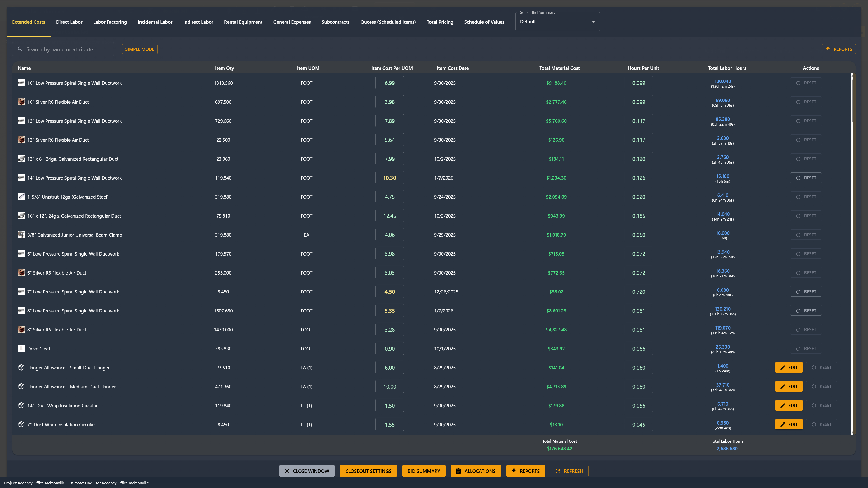Select the Total Pricing tab

point(440,22)
